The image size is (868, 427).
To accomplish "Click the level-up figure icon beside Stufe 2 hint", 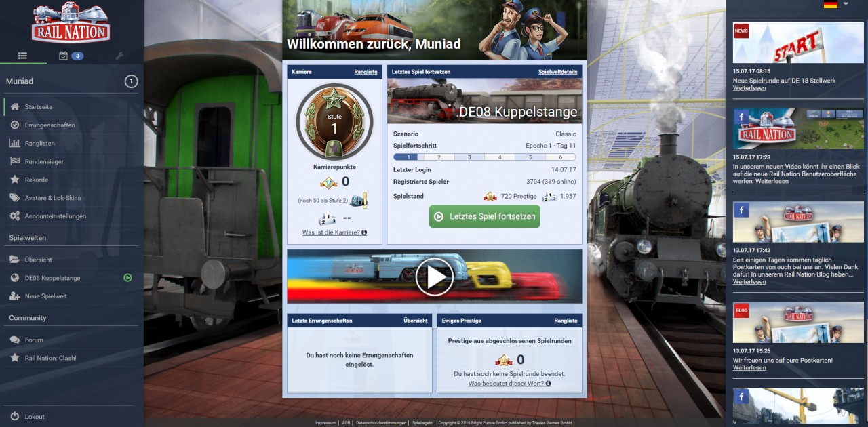I will 359,200.
